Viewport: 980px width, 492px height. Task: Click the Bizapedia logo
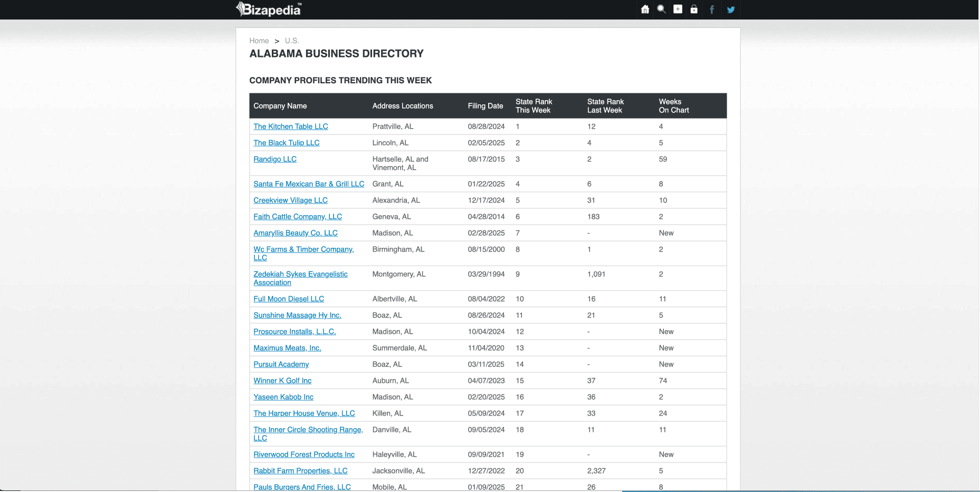[269, 9]
